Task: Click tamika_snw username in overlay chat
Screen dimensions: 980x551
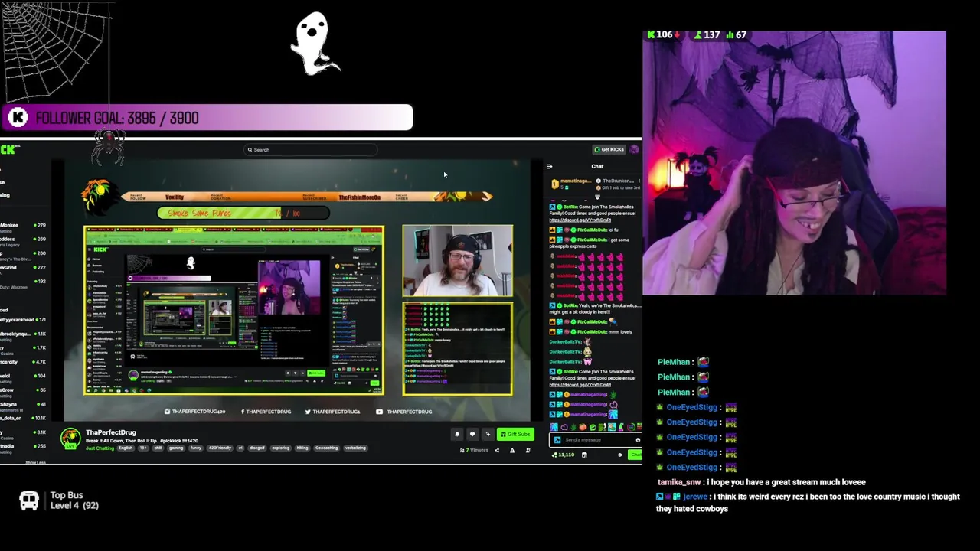Action: coord(678,482)
